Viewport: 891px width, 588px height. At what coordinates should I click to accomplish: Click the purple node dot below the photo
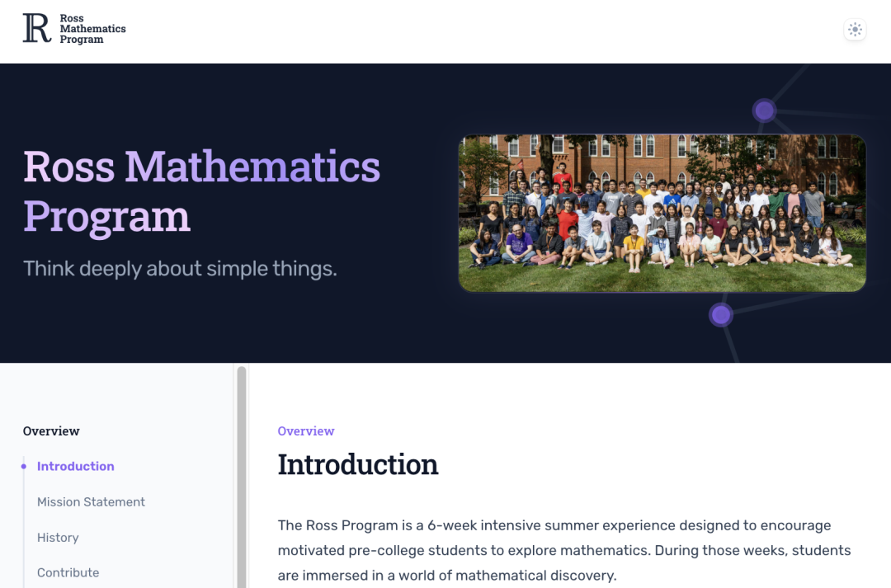point(721,315)
